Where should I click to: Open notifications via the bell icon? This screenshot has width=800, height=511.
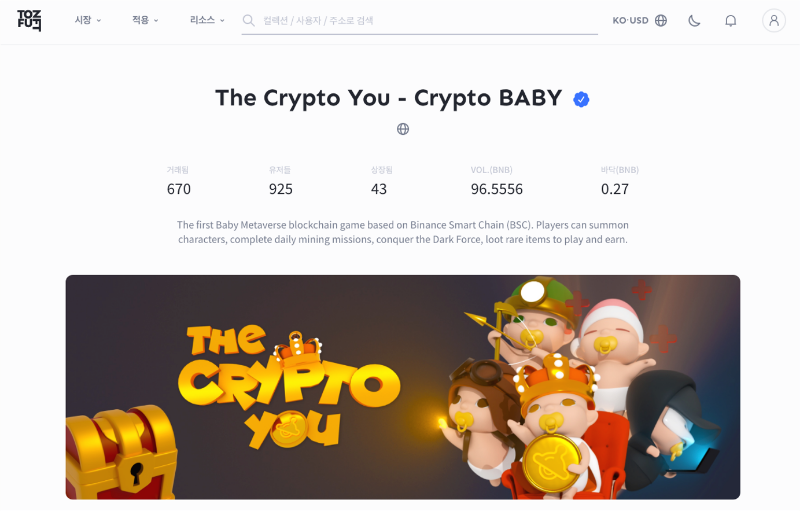tap(731, 20)
